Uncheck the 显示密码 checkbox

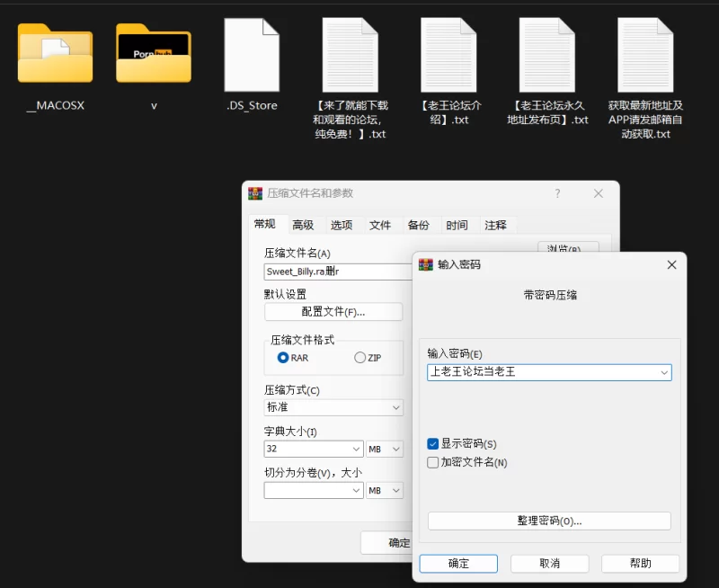tap(433, 444)
